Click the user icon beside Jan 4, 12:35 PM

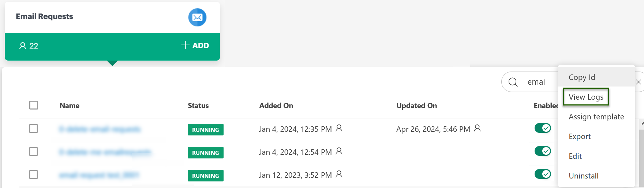pos(339,128)
